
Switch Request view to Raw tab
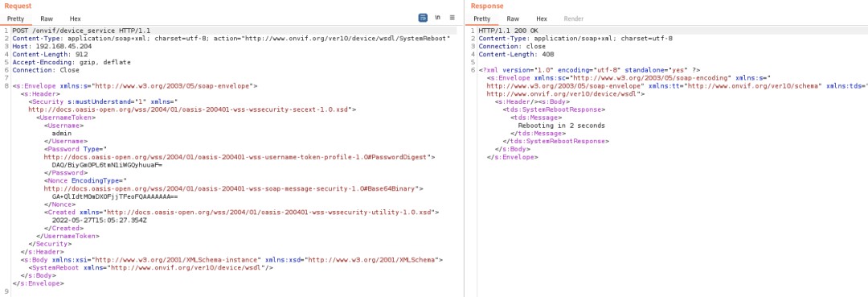[x=47, y=19]
